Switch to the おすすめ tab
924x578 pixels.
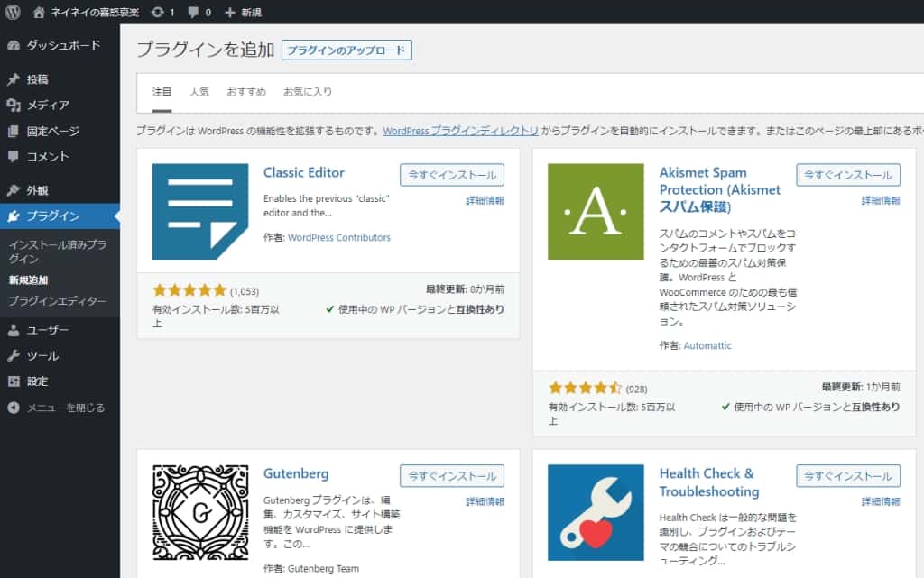(246, 92)
